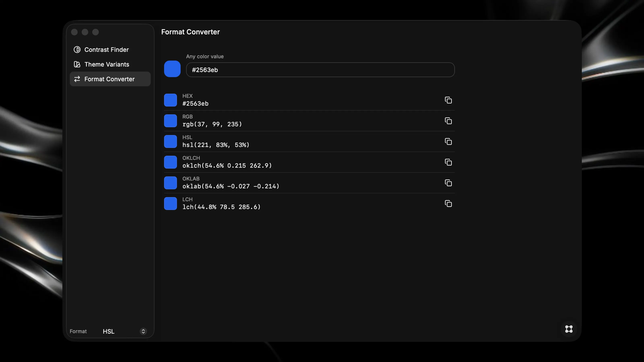Viewport: 644px width, 362px height.
Task: Click the large blue input color swatch
Action: coord(172,69)
